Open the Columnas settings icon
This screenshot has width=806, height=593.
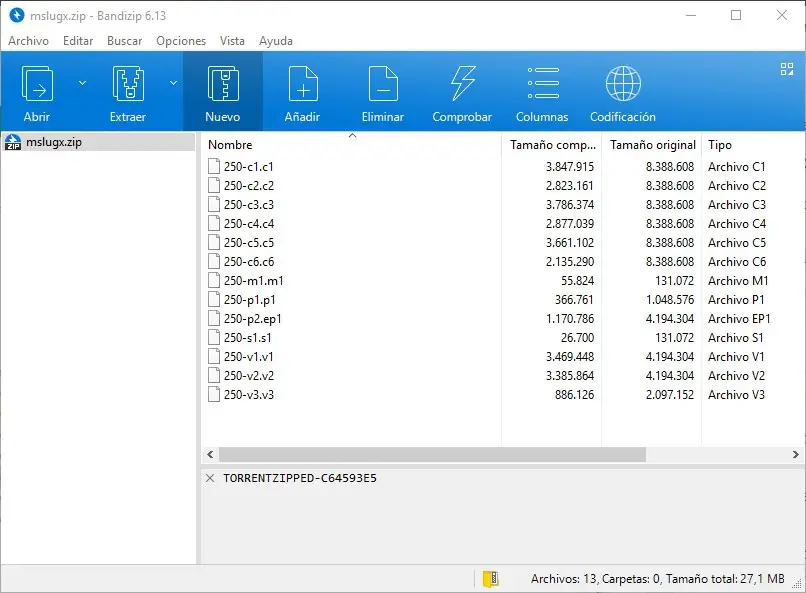tap(543, 83)
